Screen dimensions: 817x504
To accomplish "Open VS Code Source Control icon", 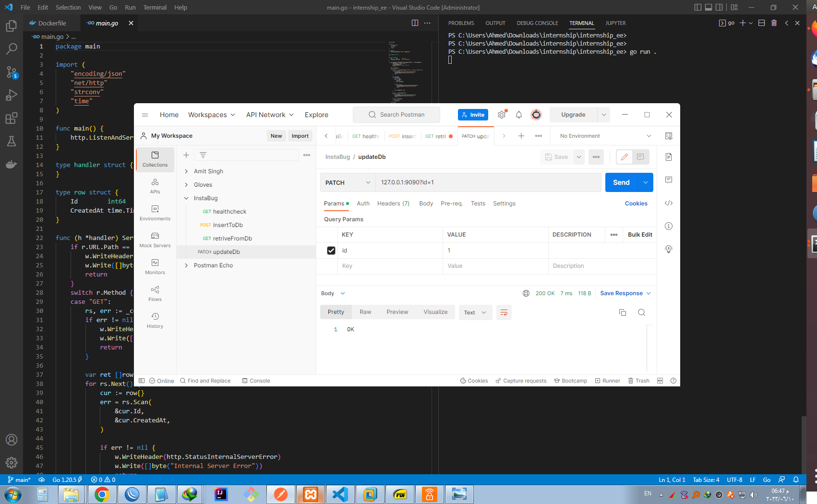I will pos(12,72).
